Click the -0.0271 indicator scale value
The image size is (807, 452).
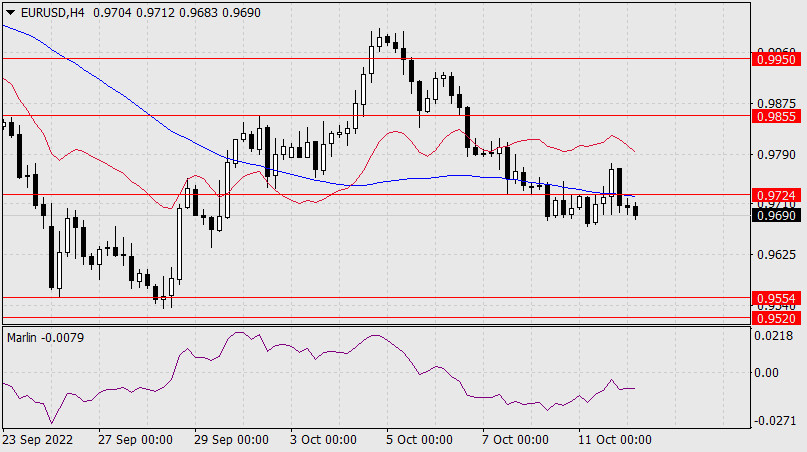click(x=775, y=421)
